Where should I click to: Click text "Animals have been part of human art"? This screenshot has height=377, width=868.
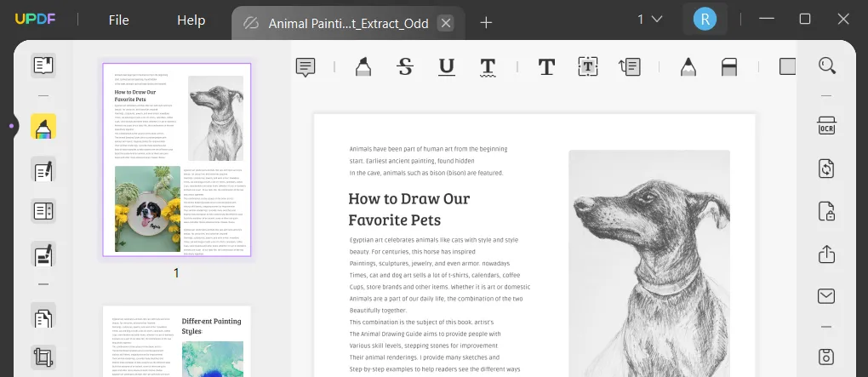(428, 149)
